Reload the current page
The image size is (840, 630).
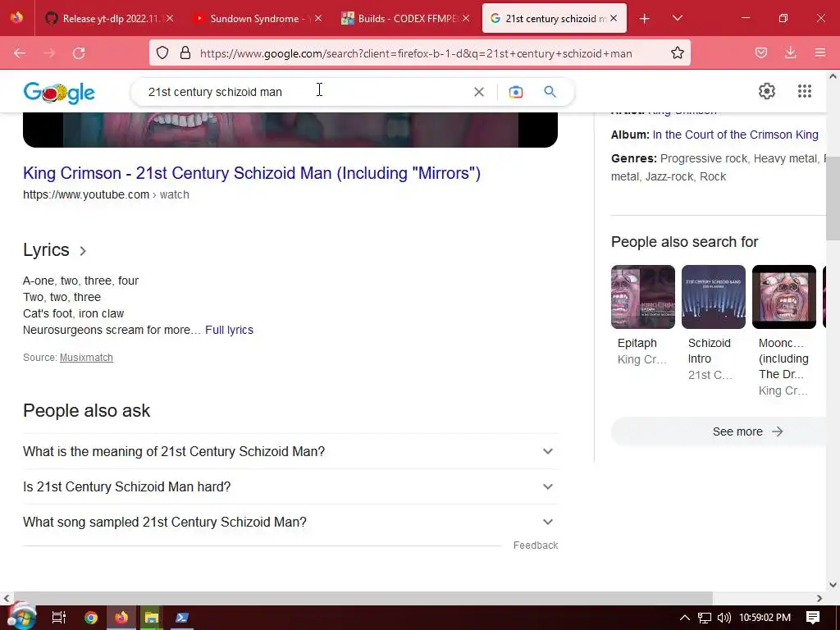coord(79,53)
